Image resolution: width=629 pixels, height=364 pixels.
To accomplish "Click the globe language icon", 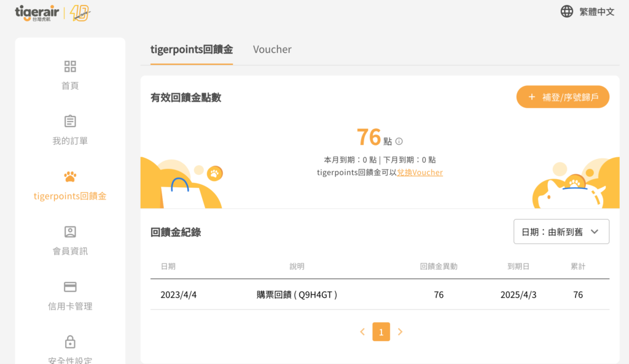I will click(566, 11).
